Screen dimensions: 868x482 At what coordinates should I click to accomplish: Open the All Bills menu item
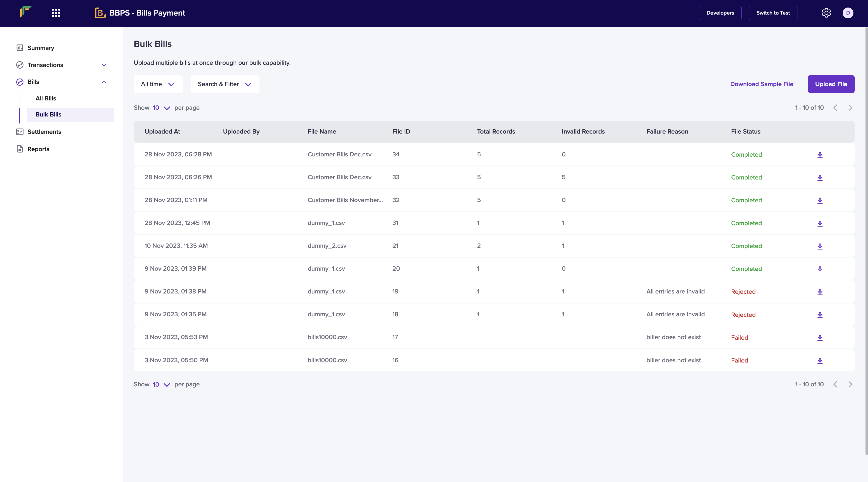tap(46, 98)
